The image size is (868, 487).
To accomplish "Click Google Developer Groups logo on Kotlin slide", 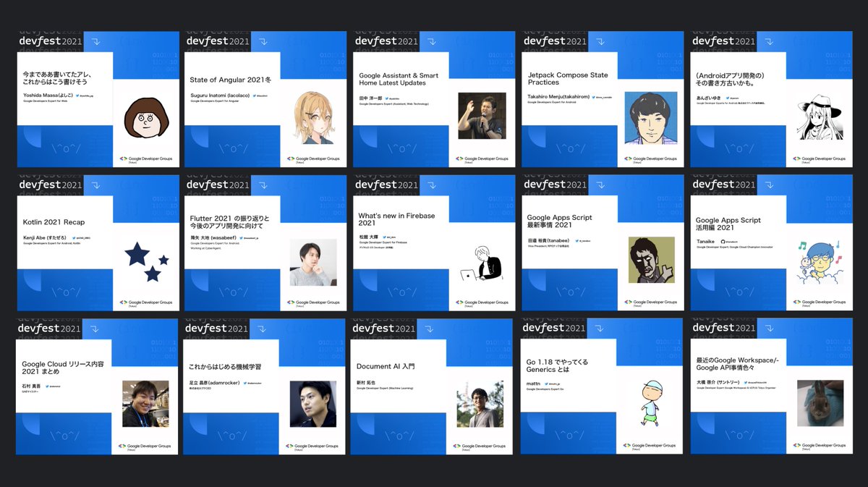I will tap(147, 303).
